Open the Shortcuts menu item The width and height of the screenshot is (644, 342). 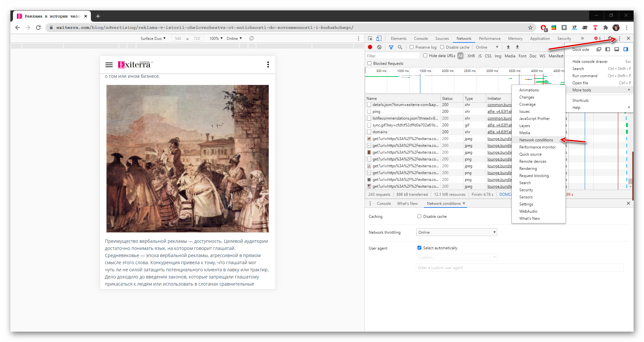pyautogui.click(x=599, y=100)
